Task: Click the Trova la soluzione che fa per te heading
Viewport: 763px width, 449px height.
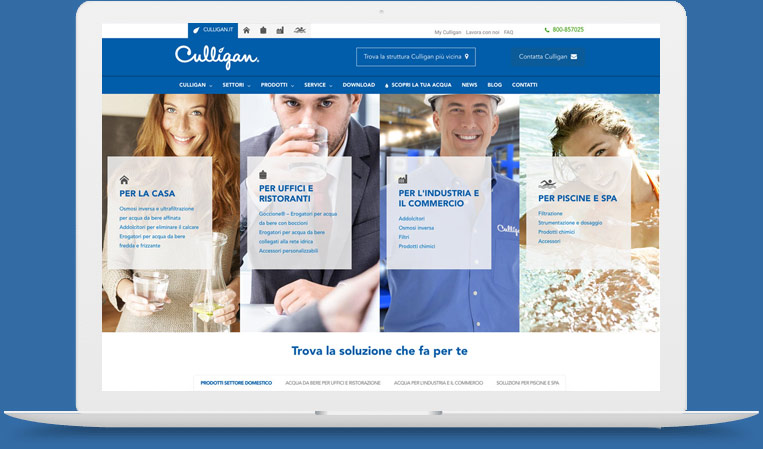Action: pos(380,351)
